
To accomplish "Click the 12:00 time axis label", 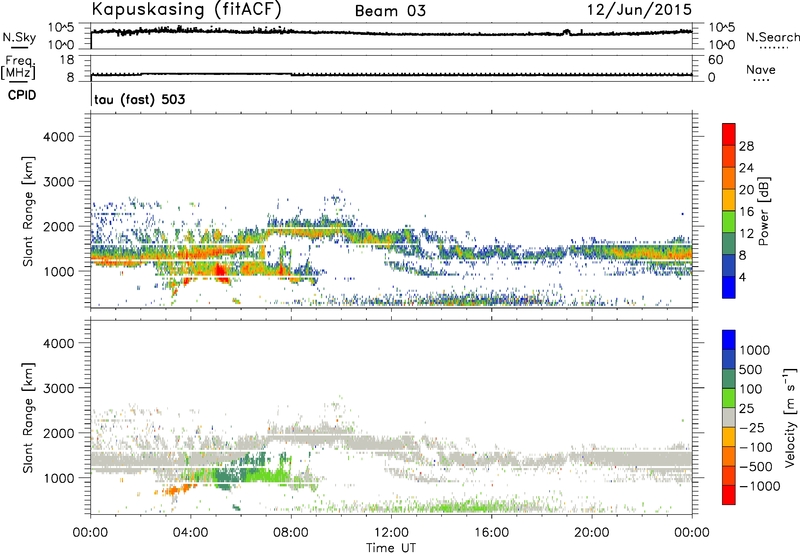I will point(391,533).
